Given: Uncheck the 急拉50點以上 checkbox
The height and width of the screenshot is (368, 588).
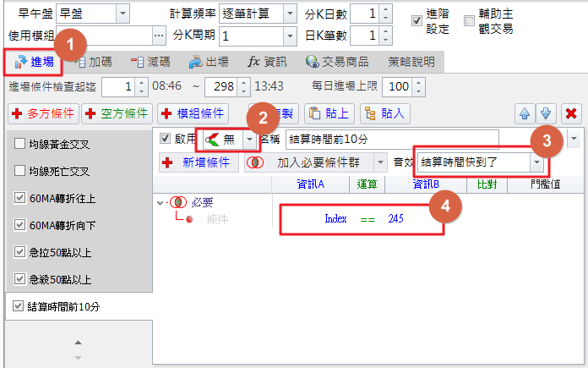Looking at the screenshot, I should click(x=19, y=251).
